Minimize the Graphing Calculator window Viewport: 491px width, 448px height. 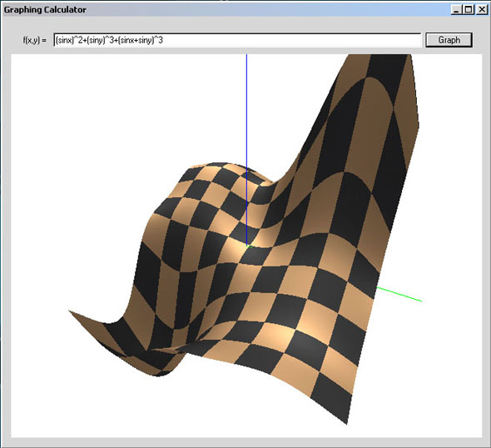tap(456, 10)
